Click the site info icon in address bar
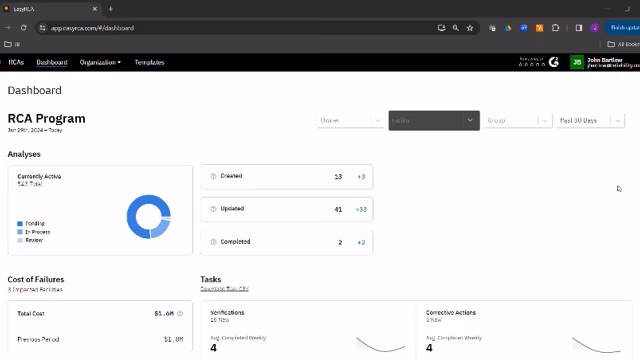The width and height of the screenshot is (640, 360). 42,28
